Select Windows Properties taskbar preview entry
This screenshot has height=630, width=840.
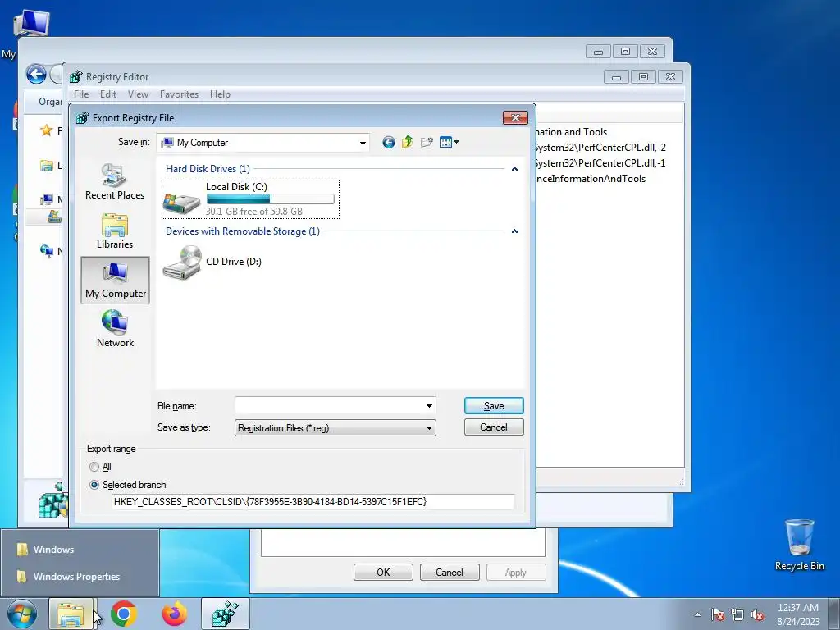(x=80, y=577)
